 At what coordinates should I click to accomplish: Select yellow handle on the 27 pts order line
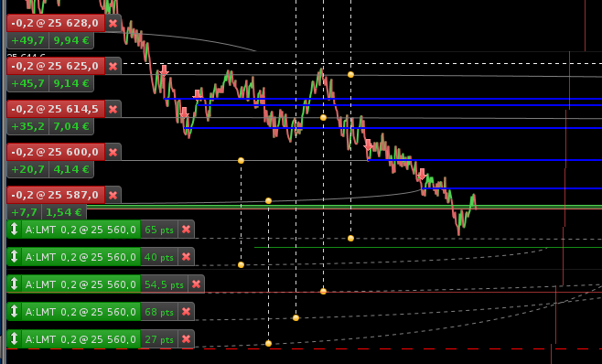(x=268, y=343)
